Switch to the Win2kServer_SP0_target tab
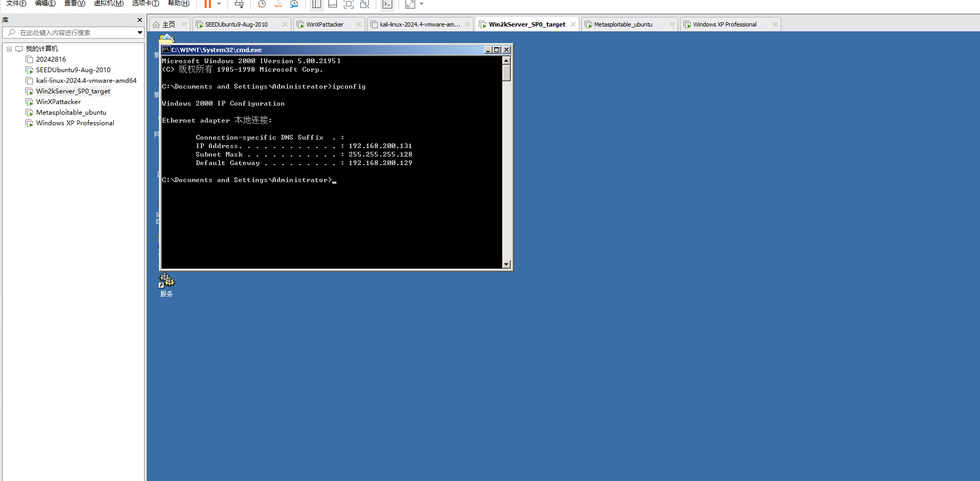This screenshot has width=980, height=481. pos(527,24)
